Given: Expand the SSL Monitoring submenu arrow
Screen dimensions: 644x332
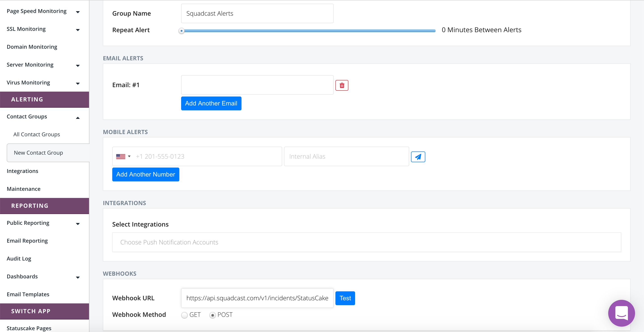Looking at the screenshot, I should (78, 30).
